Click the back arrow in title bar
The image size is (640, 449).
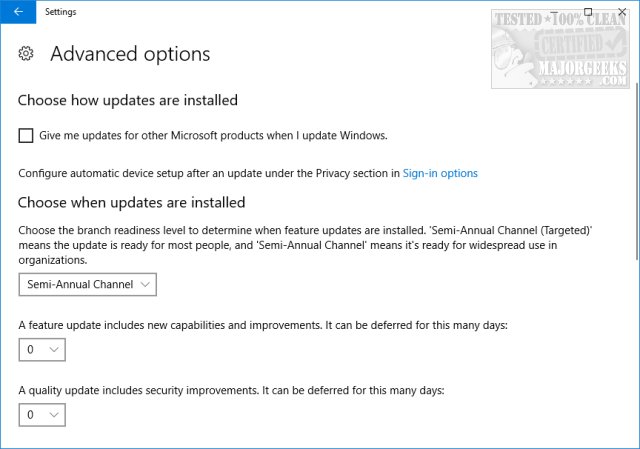click(18, 12)
